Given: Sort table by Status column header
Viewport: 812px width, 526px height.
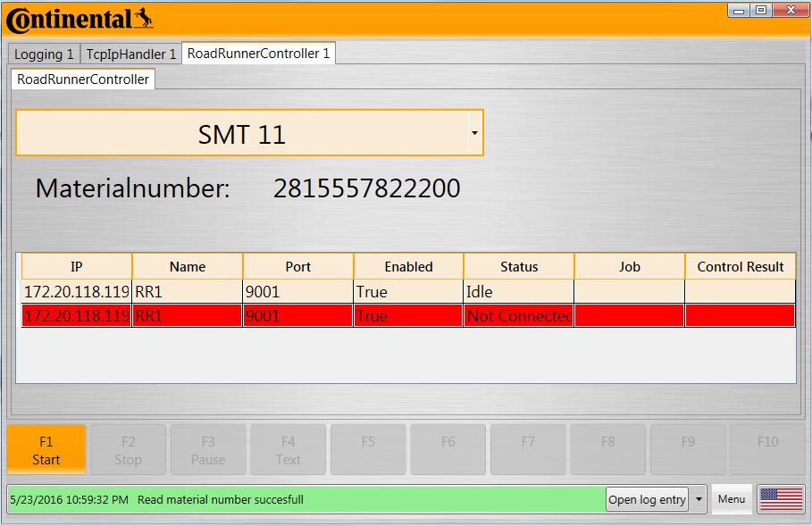Looking at the screenshot, I should pyautogui.click(x=519, y=267).
